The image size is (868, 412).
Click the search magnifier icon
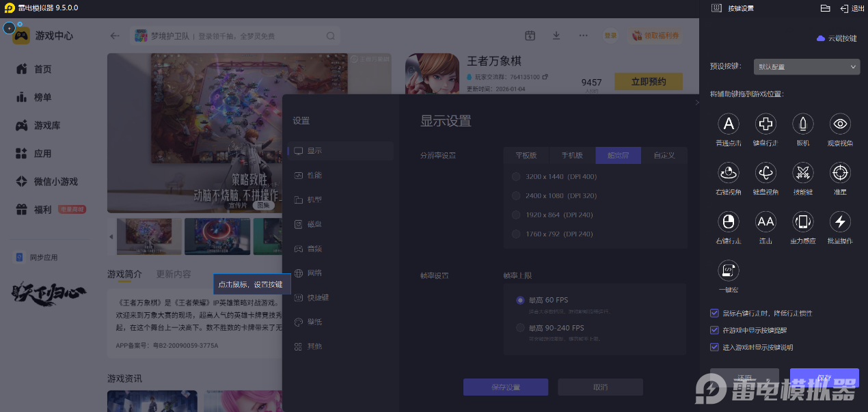pyautogui.click(x=331, y=36)
